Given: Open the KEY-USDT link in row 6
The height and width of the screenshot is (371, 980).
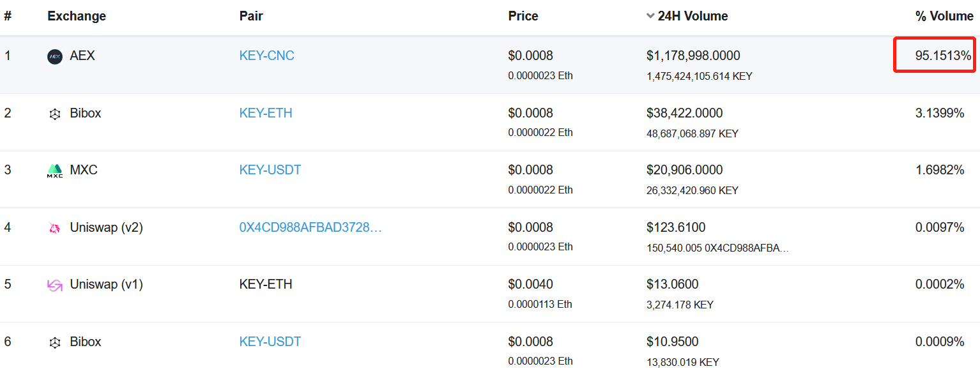Looking at the screenshot, I should tap(270, 342).
